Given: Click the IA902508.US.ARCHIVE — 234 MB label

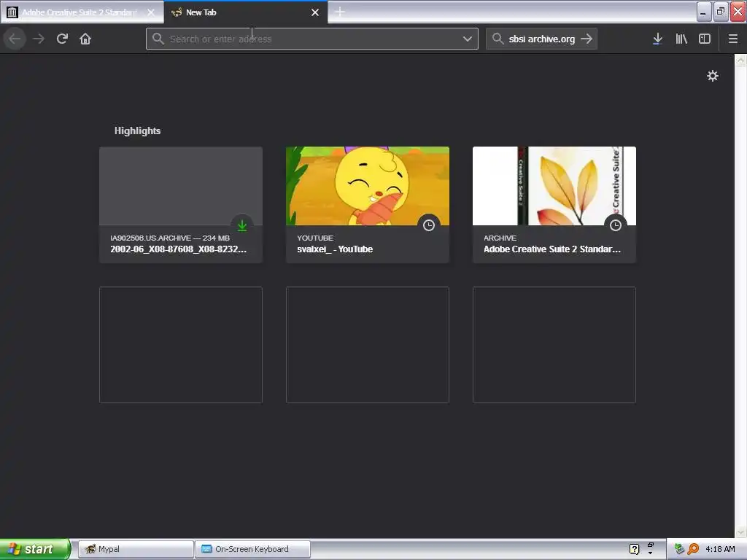Looking at the screenshot, I should click(170, 238).
